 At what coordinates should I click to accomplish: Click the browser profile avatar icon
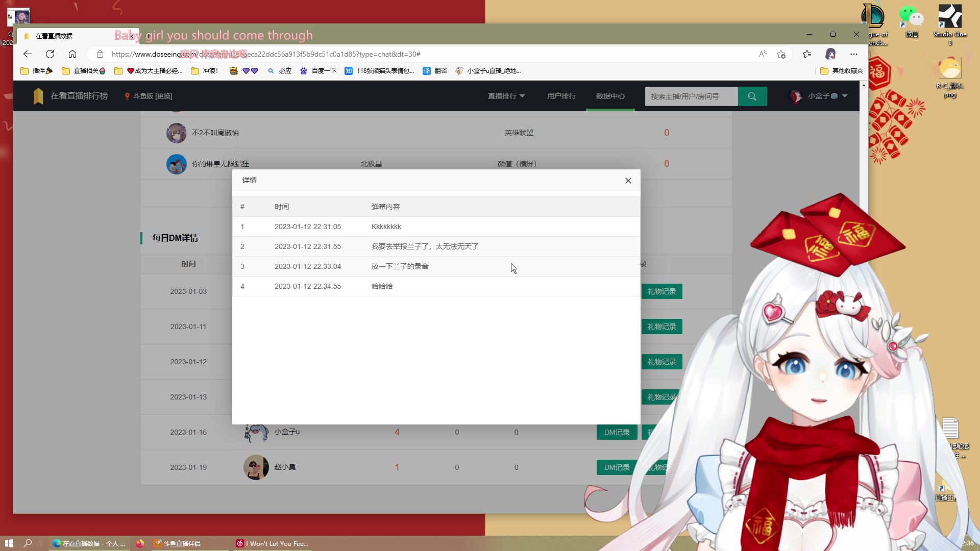click(x=831, y=54)
